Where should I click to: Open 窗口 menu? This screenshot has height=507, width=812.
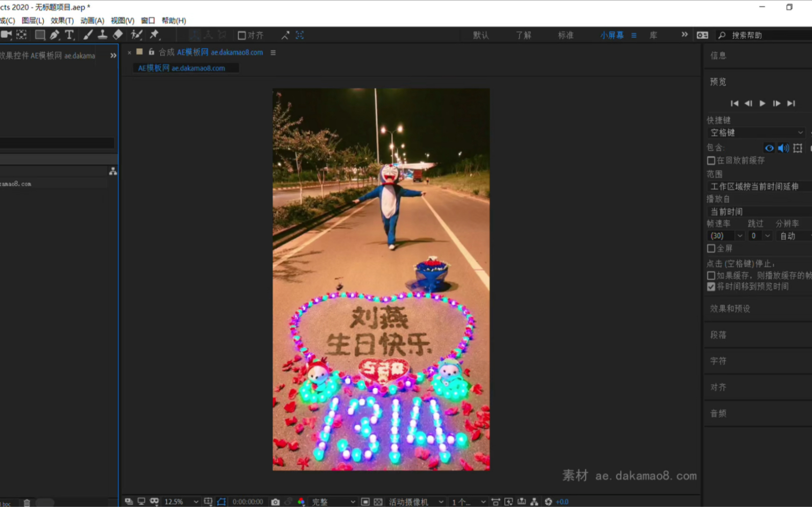[x=148, y=20]
